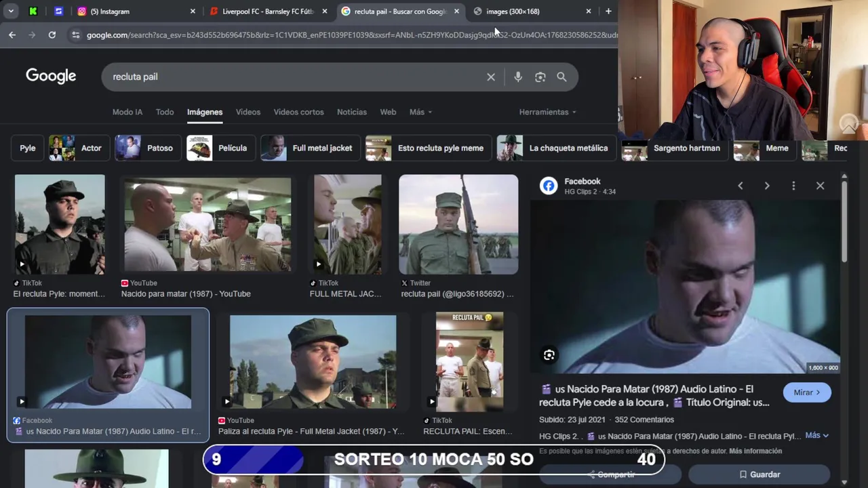The image size is (868, 488).
Task: Open the large preview image in side panel
Action: [x=685, y=287]
